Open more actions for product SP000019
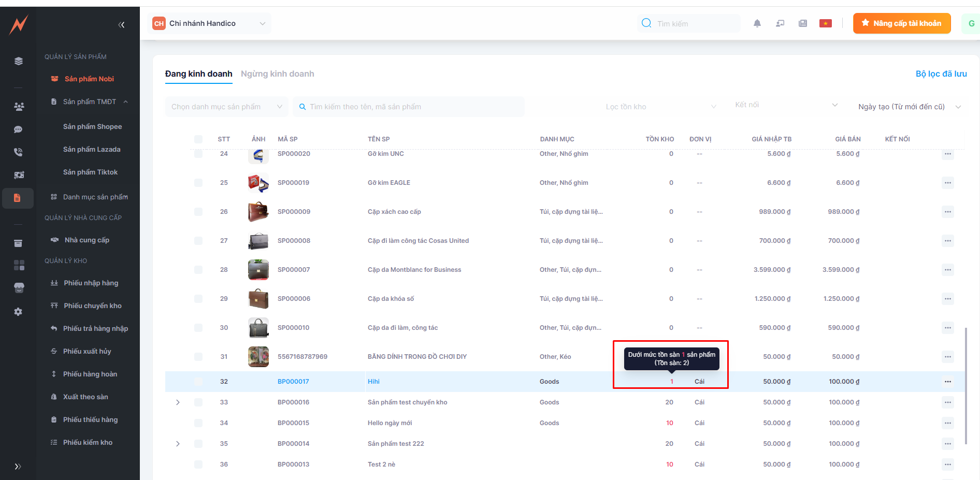Screen dimensions: 980x480 [x=947, y=183]
